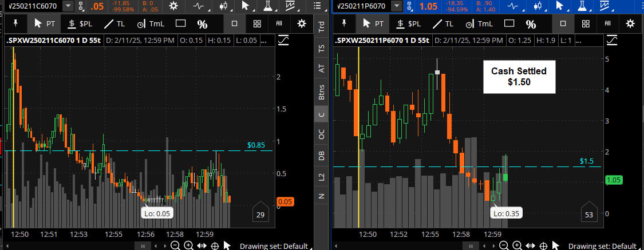This screenshot has width=644, height=250.
Task: Toggle the pin drawing toolbar button in left chart
Action: pos(15,23)
